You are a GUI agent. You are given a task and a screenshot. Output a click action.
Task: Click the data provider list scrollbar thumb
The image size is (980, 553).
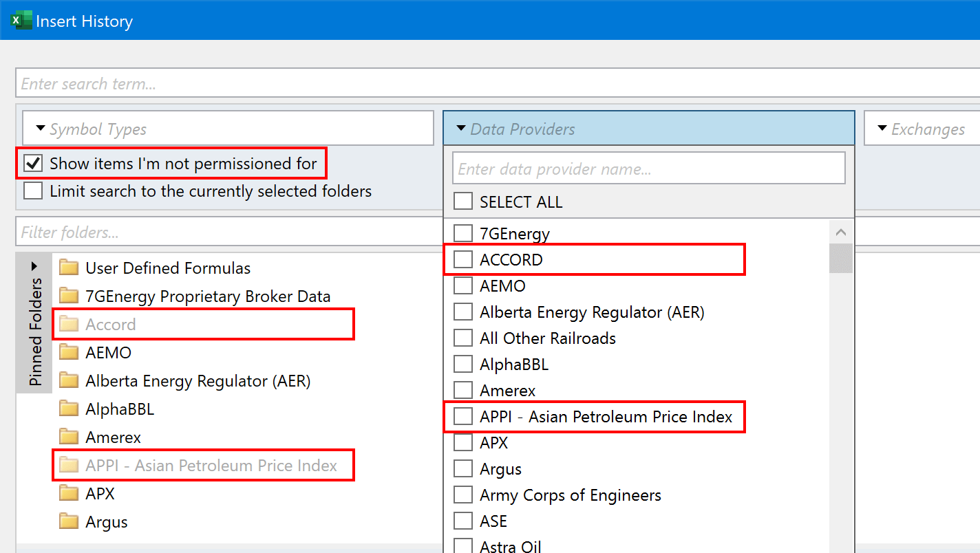(x=841, y=259)
